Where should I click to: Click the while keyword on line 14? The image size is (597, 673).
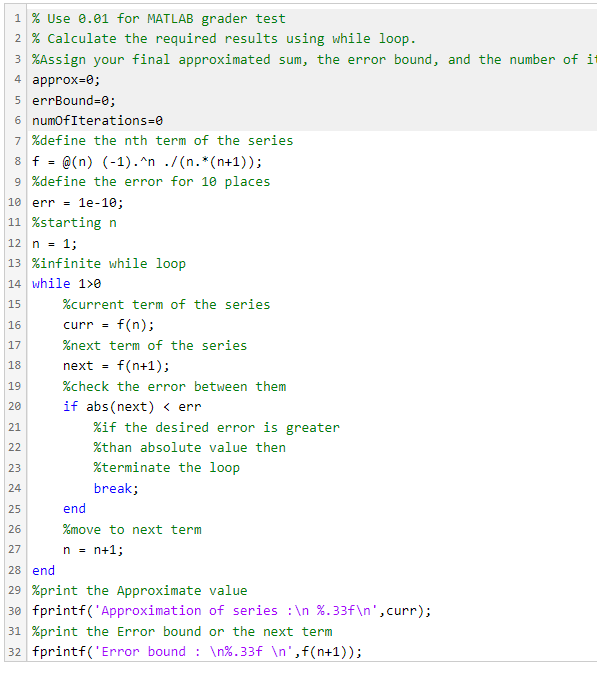(x=51, y=284)
